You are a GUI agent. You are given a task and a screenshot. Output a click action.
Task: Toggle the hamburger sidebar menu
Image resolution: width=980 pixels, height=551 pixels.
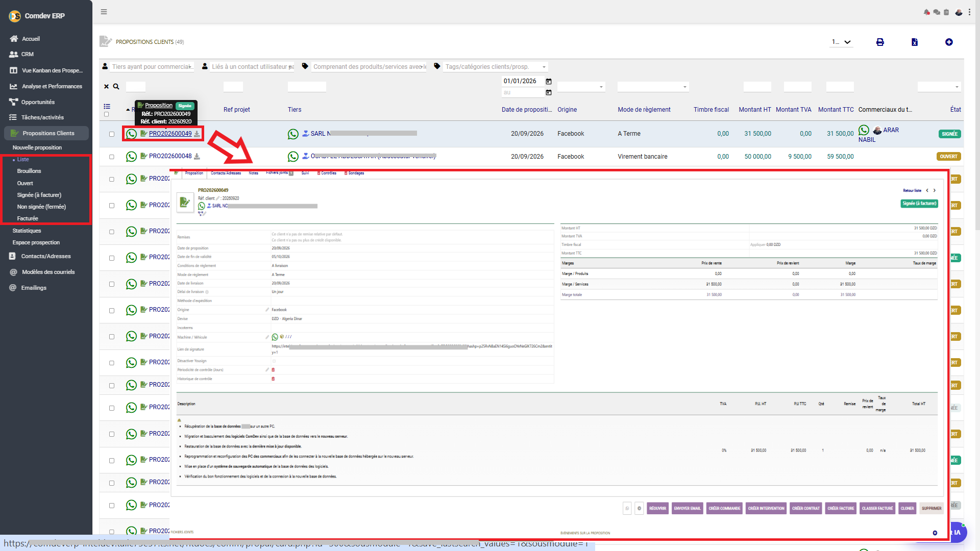click(x=104, y=12)
